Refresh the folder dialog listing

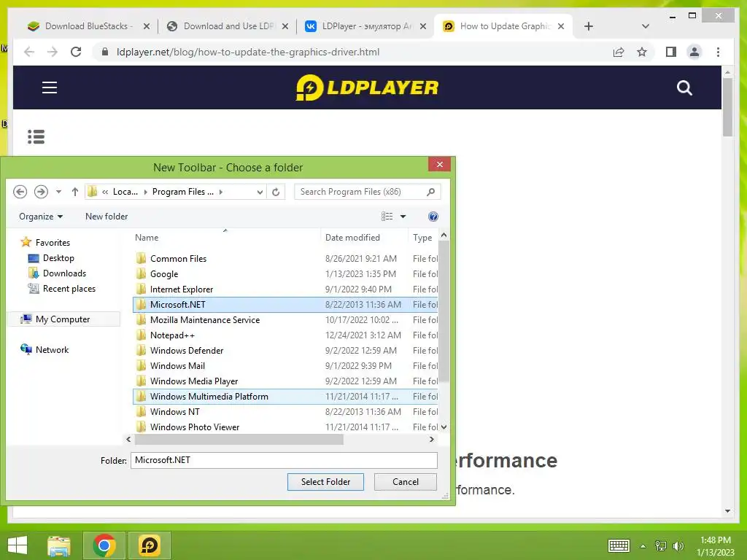pos(276,192)
